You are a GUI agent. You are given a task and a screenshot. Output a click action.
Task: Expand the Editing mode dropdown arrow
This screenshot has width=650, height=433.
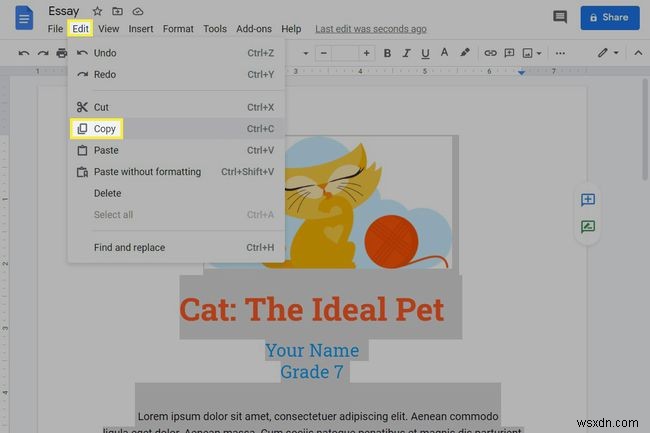[616, 53]
